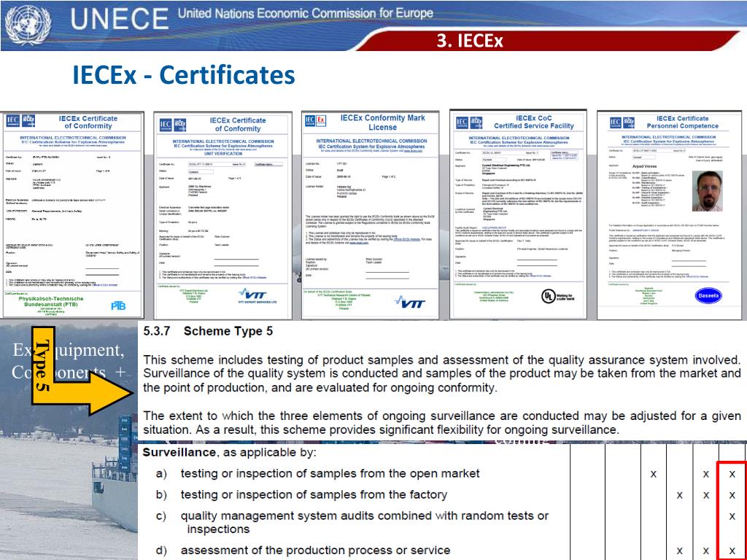Click 'INTERNATIONAL ELECTROTECHNICAL COMMISSION' on the Conformity Mark License
The width and height of the screenshot is (747, 560).
(371, 141)
